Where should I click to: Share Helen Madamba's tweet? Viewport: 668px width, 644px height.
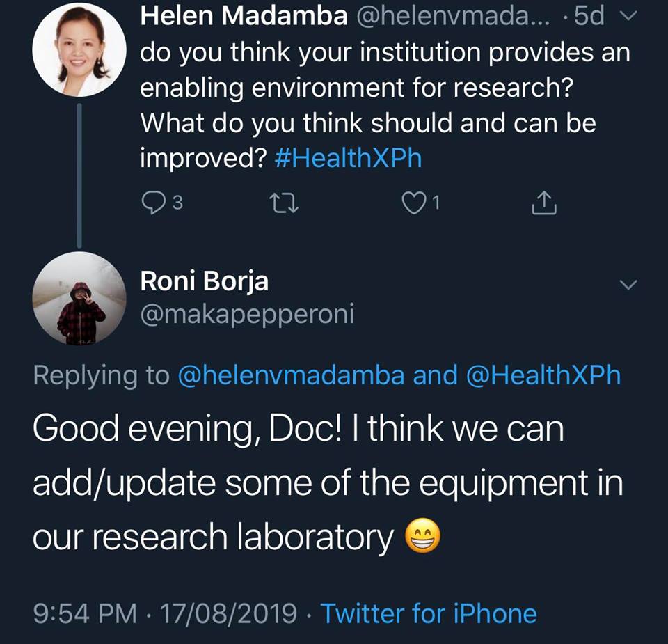click(545, 203)
